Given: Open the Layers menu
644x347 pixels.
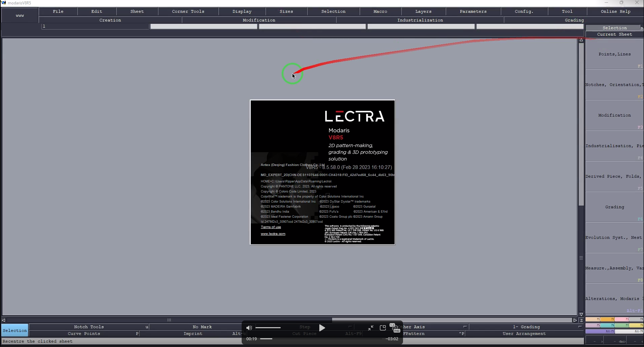Looking at the screenshot, I should (424, 11).
